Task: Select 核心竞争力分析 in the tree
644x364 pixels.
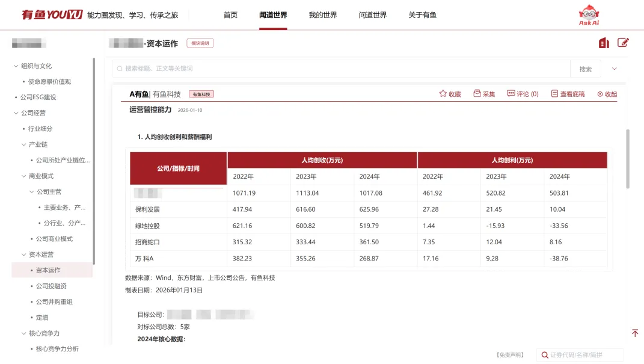Action: click(57, 349)
